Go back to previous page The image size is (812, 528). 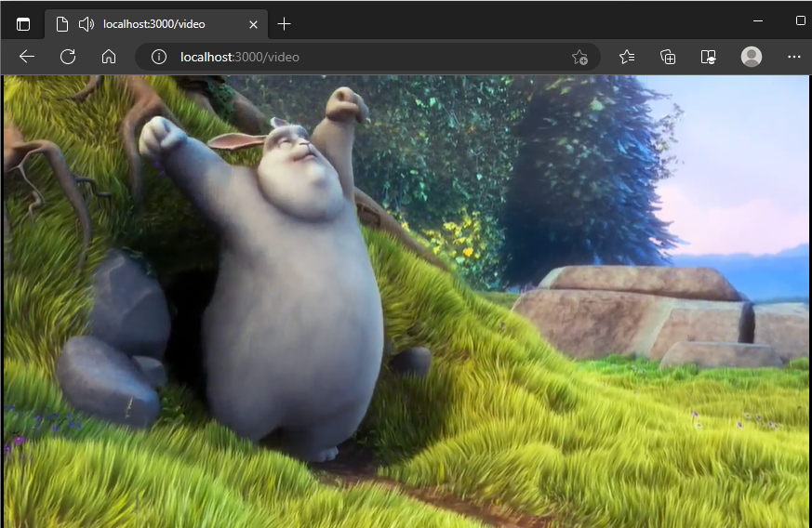[27, 57]
